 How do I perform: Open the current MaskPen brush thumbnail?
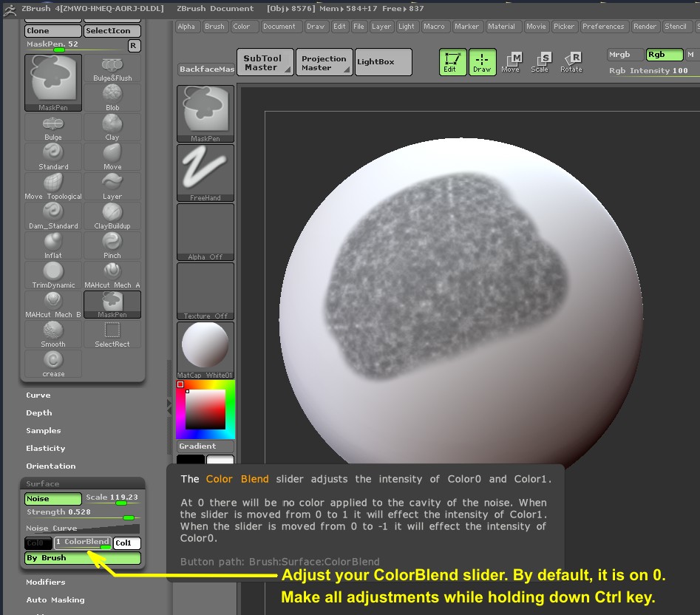click(x=205, y=114)
